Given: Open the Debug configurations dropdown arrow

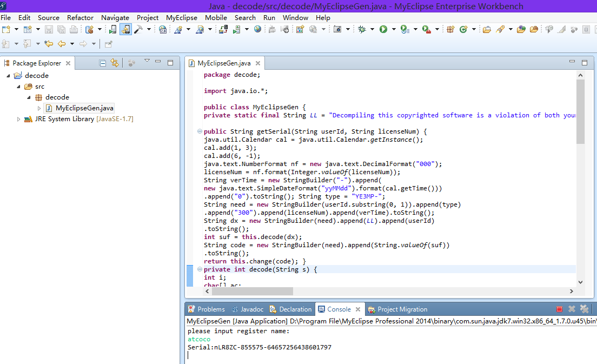Looking at the screenshot, I should pyautogui.click(x=372, y=29).
